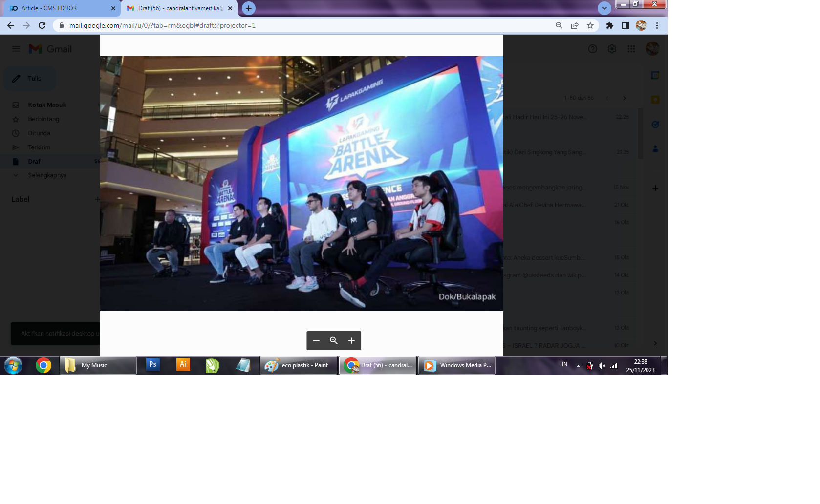
Task: Open Google Calendar side panel icon
Action: 655,75
